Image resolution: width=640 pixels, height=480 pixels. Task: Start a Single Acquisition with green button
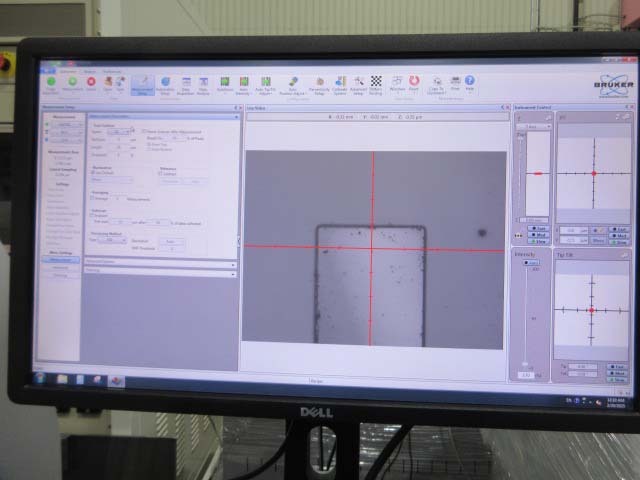[51, 85]
